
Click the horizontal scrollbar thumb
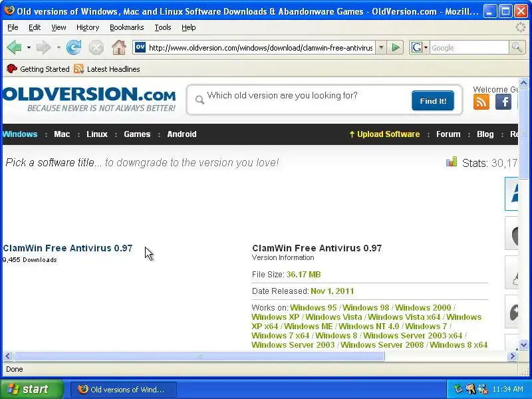tap(199, 356)
